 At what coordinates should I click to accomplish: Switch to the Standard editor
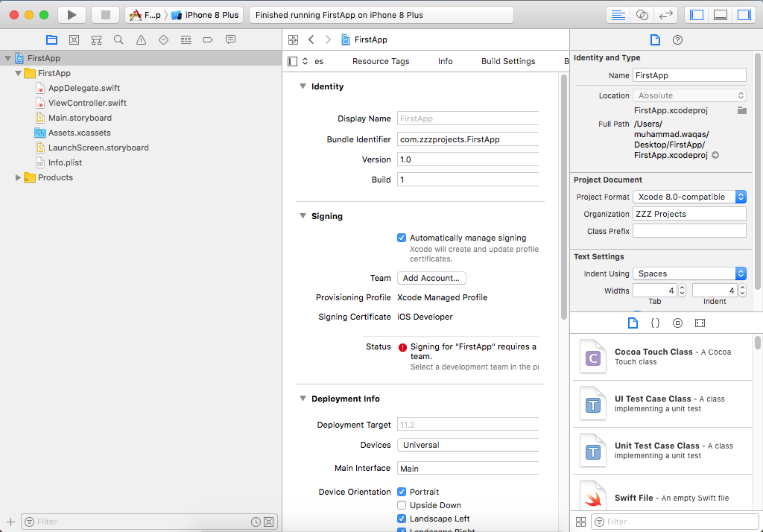click(x=618, y=15)
